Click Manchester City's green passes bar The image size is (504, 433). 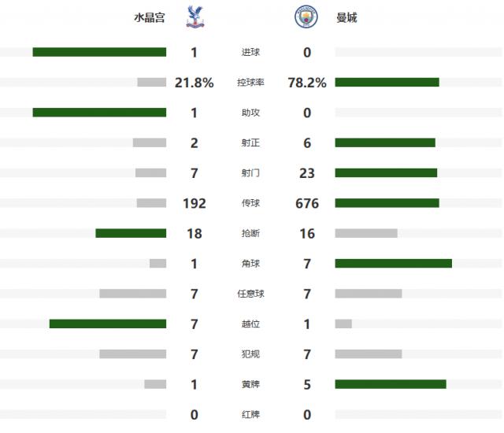[387, 203]
